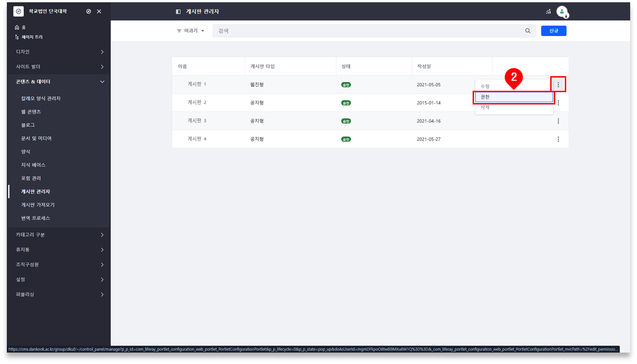
Task: Open the user avatar menu
Action: (562, 12)
